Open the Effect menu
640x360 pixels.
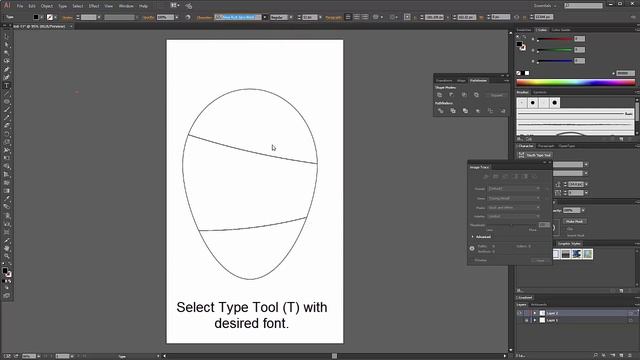(94, 6)
